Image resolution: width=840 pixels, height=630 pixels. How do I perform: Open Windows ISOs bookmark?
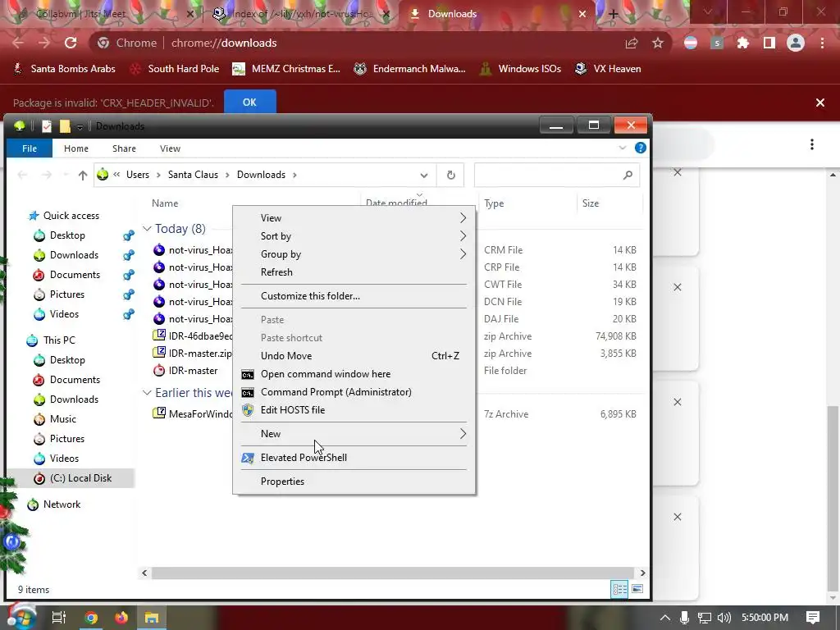click(519, 69)
